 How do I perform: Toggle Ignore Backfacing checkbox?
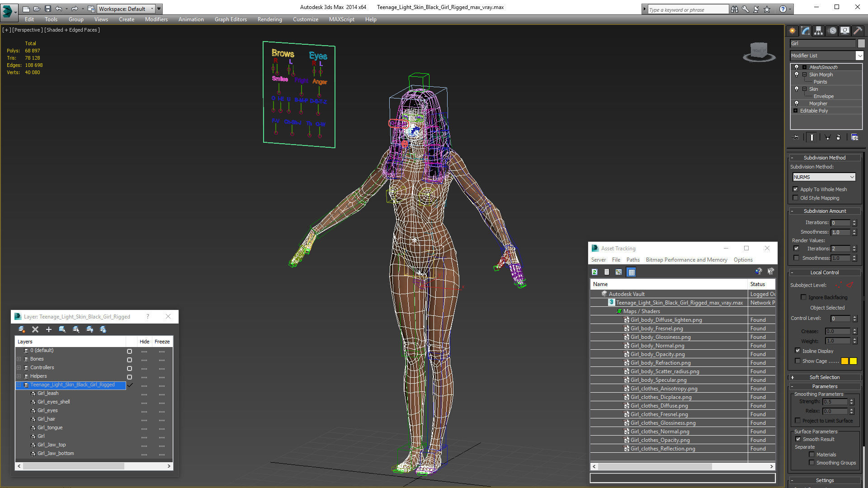pyautogui.click(x=803, y=297)
